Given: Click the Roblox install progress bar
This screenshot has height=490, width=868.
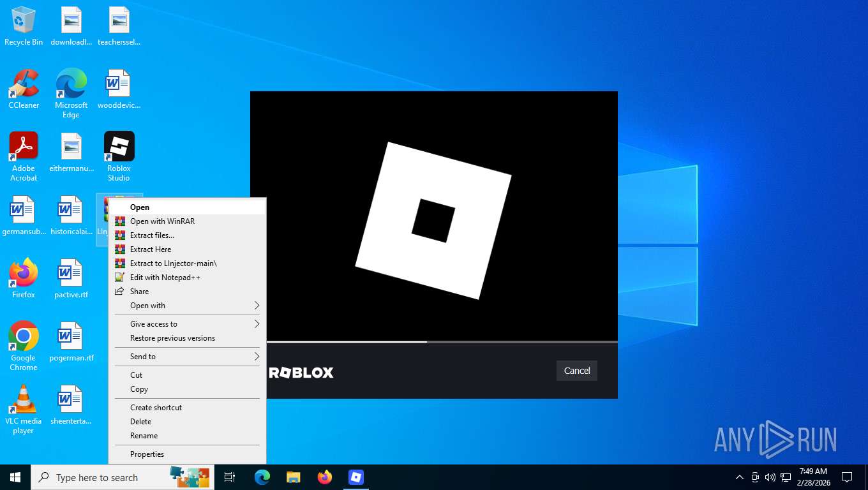Looking at the screenshot, I should (442, 342).
